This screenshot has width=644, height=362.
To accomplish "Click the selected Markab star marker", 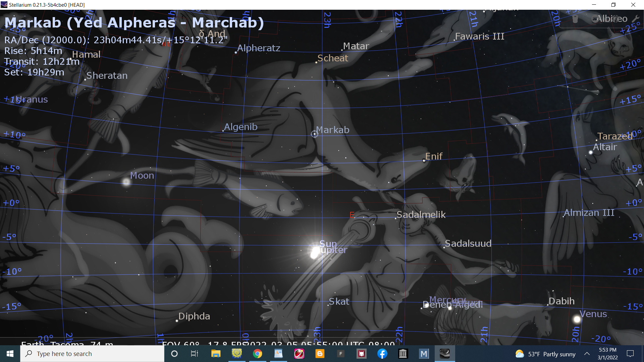I will pos(314,134).
